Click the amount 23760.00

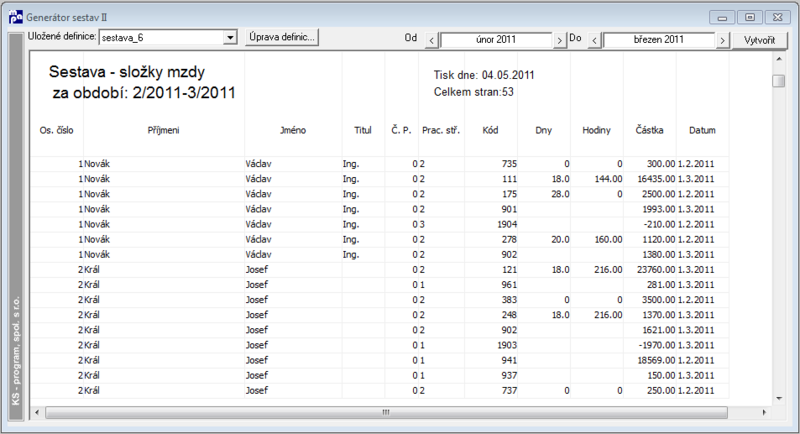[656, 270]
